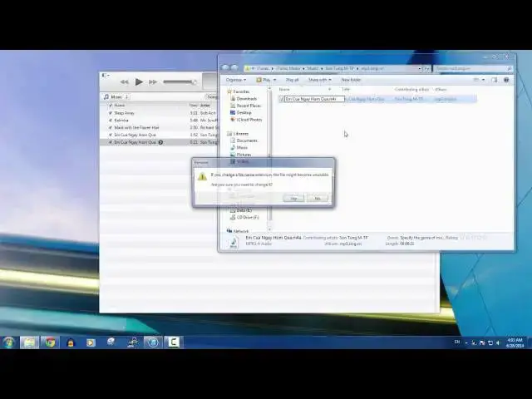Open iCloud Photos in the sidebar
The image size is (532, 399).
(x=248, y=120)
